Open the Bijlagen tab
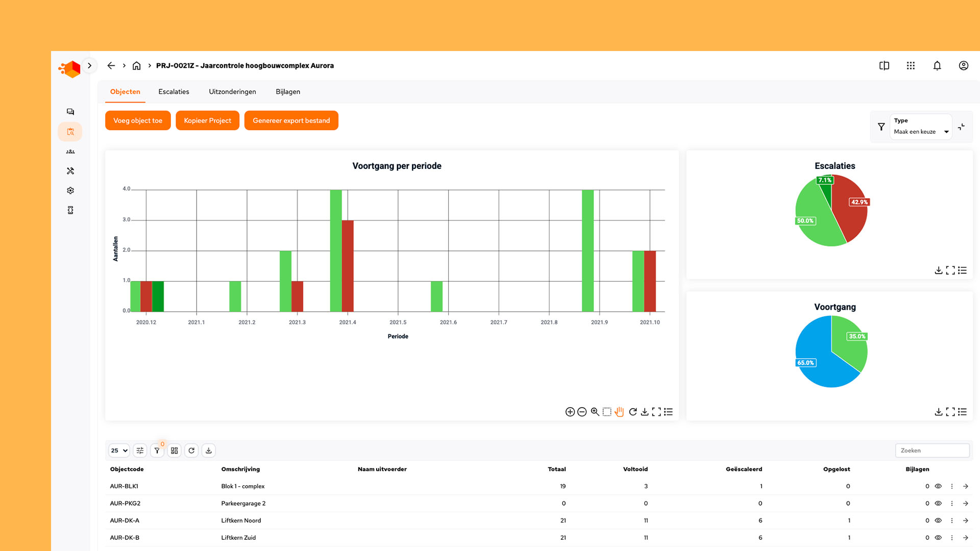 coord(288,92)
